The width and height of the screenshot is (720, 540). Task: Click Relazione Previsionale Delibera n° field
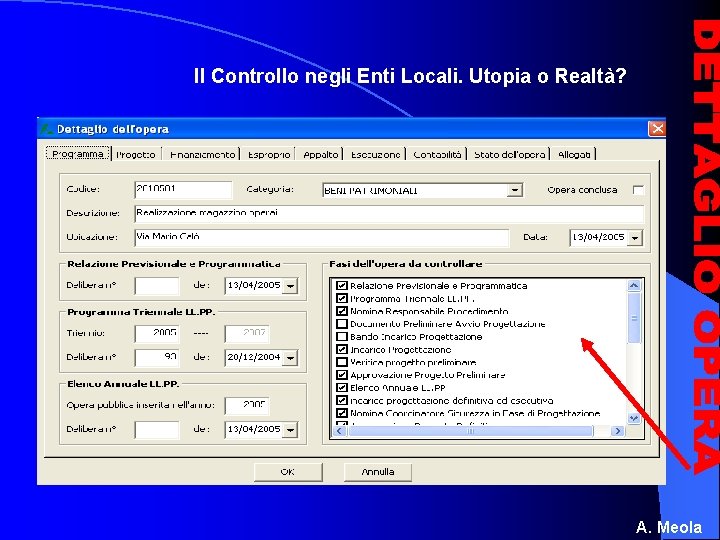pos(157,286)
